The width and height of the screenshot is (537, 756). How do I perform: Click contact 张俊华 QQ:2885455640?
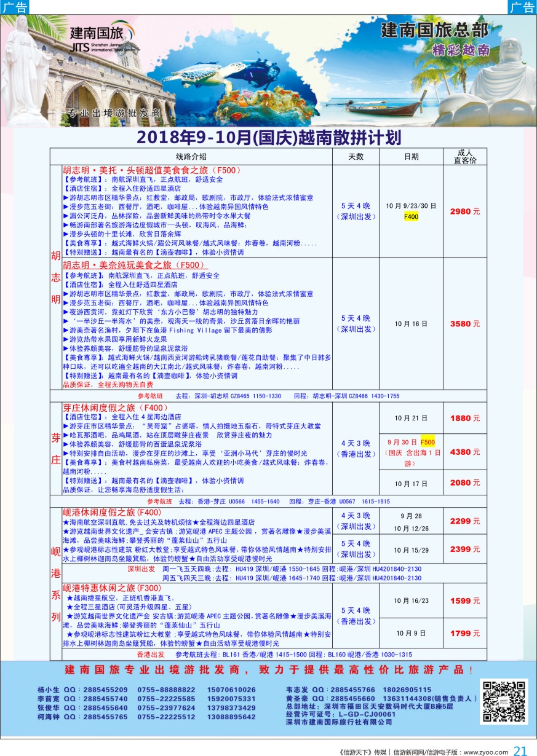pos(82,707)
